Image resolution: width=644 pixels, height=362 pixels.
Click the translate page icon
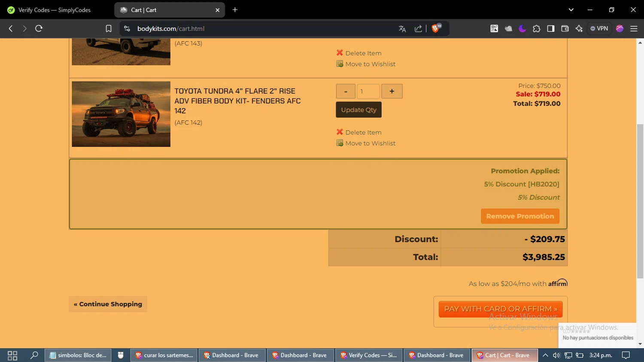402,29
